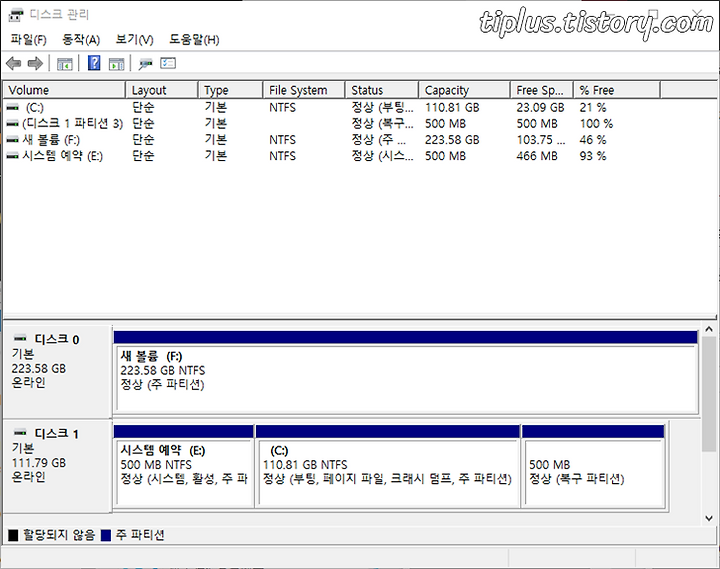
Task: Select drive icon for 디스크 1 파티션 3
Action: (x=13, y=124)
